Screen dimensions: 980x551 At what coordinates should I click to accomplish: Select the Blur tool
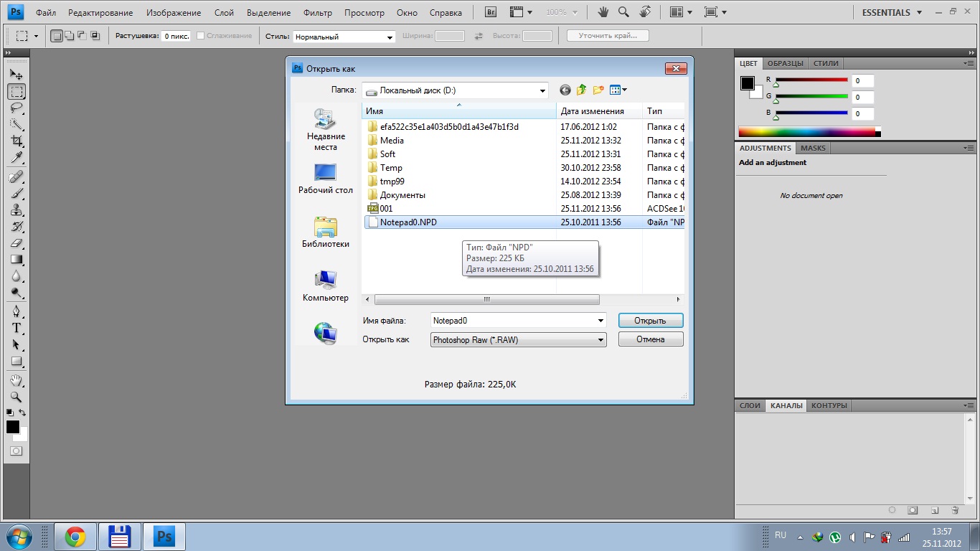click(x=17, y=276)
